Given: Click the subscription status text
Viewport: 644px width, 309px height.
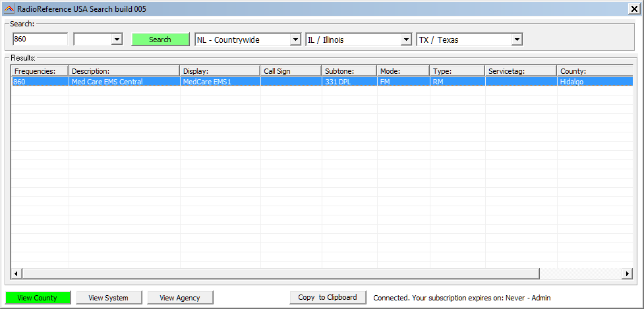Looking at the screenshot, I should (x=461, y=298).
